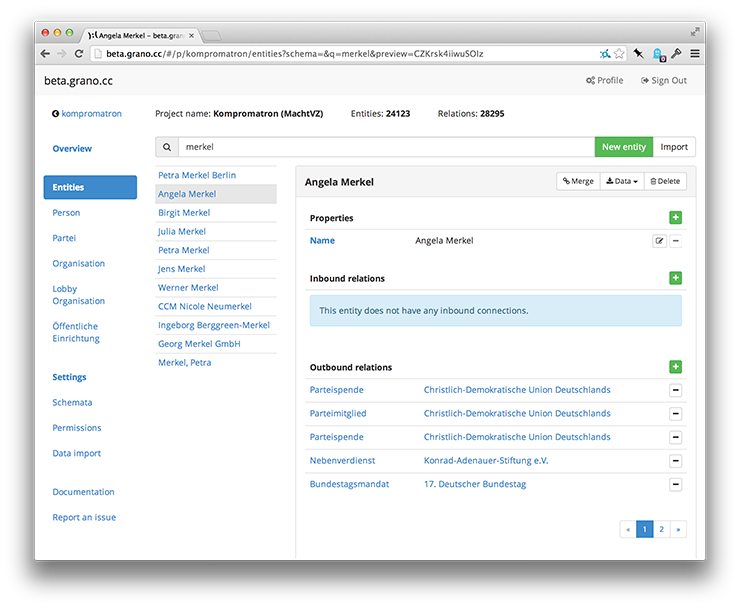
Task: Open Data import page
Action: [76, 453]
